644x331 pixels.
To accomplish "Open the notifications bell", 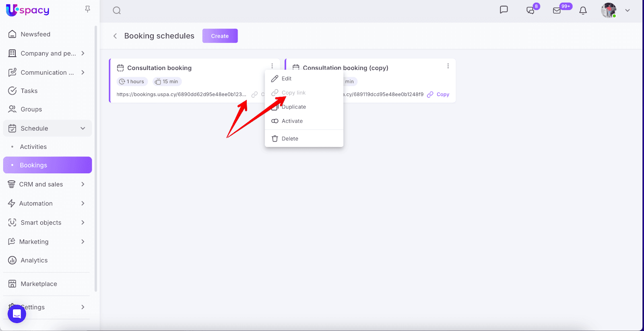I will click(583, 10).
